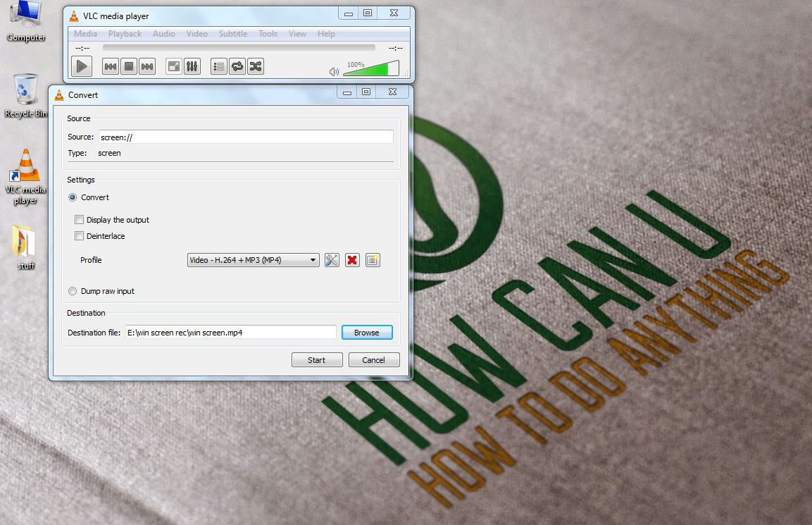Close the VLC media player window
This screenshot has width=812, height=525.
394,13
